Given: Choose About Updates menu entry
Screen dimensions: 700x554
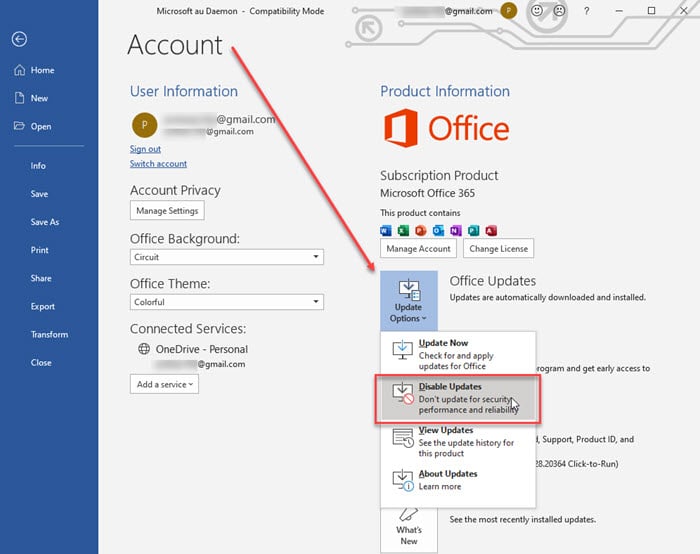Looking at the screenshot, I should point(458,480).
